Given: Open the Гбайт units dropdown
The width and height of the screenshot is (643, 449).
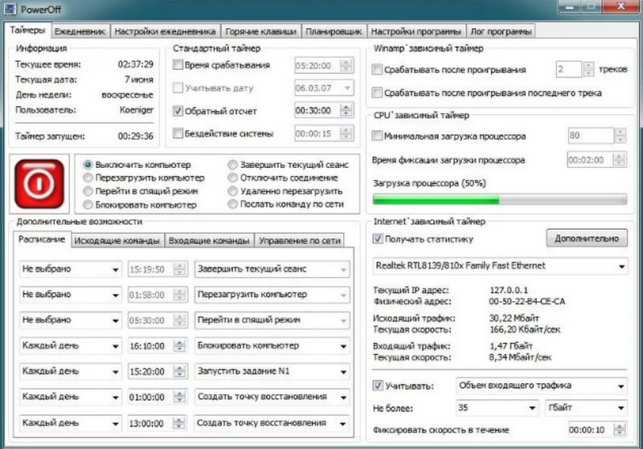Looking at the screenshot, I should (586, 408).
